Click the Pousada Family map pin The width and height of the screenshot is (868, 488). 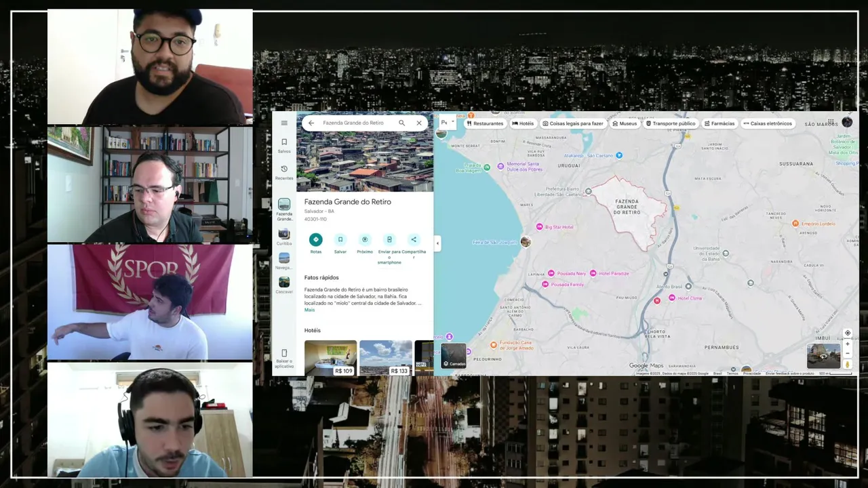click(545, 285)
